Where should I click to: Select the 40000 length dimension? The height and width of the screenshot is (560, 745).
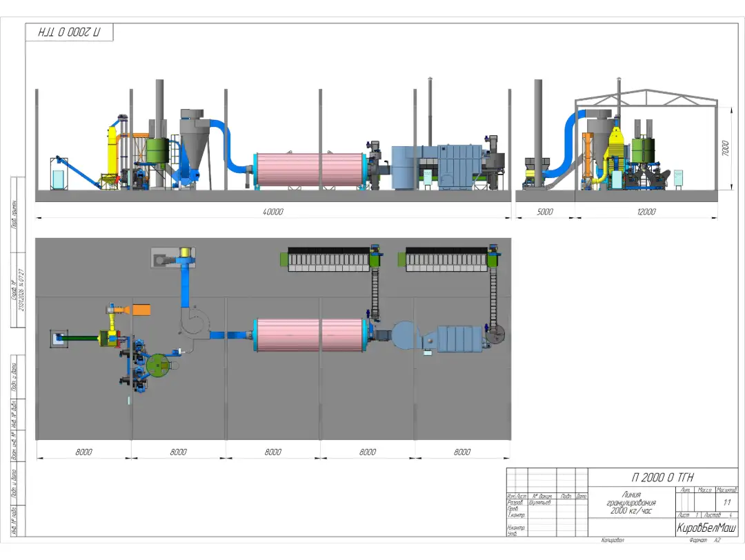click(x=273, y=212)
